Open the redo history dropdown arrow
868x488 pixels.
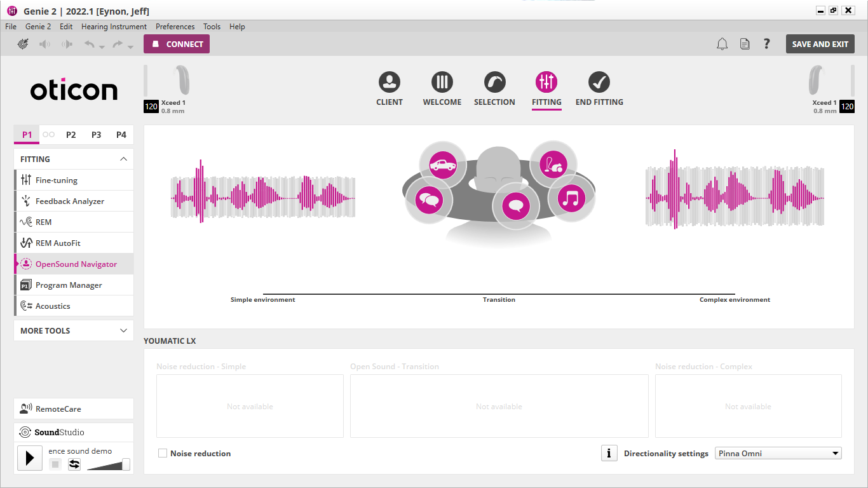click(130, 47)
